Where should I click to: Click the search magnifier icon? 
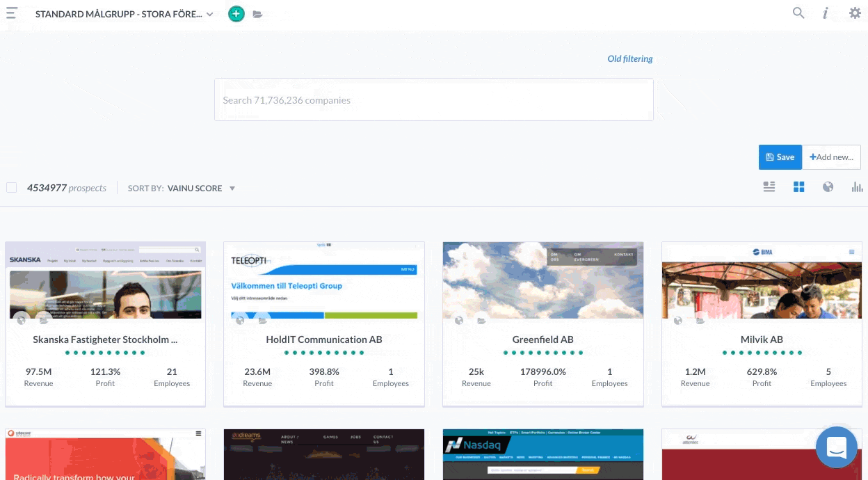(x=798, y=13)
